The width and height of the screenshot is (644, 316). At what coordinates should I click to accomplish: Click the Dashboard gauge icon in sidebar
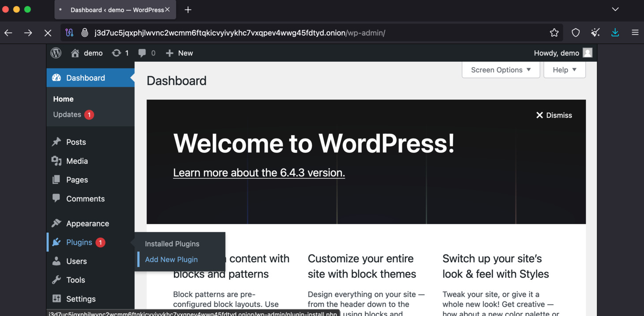click(x=56, y=78)
